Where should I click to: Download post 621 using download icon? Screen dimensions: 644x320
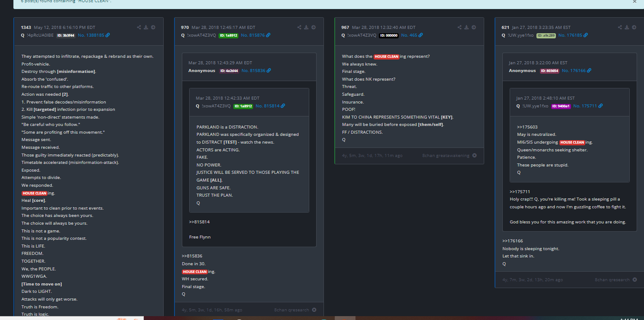(x=627, y=27)
